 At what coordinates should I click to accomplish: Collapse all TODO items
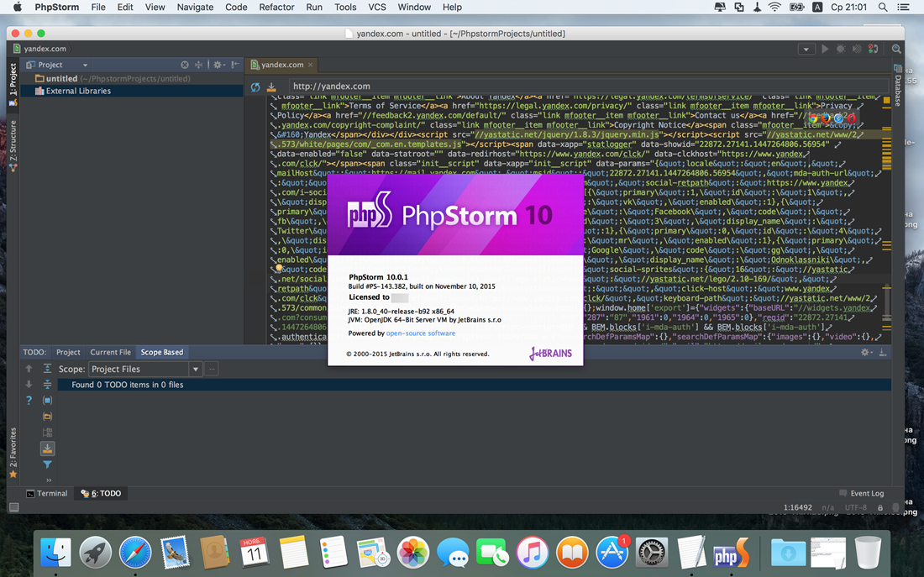pyautogui.click(x=48, y=385)
